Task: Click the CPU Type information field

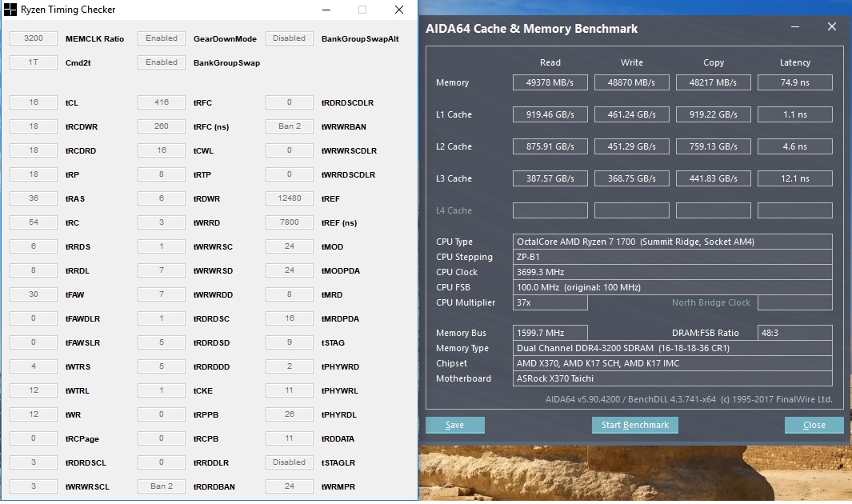Action: tap(672, 242)
